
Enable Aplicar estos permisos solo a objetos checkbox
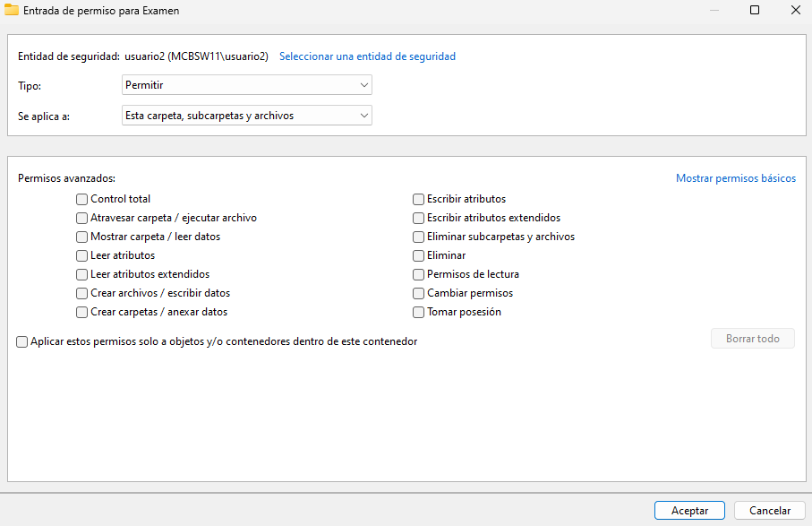click(22, 341)
